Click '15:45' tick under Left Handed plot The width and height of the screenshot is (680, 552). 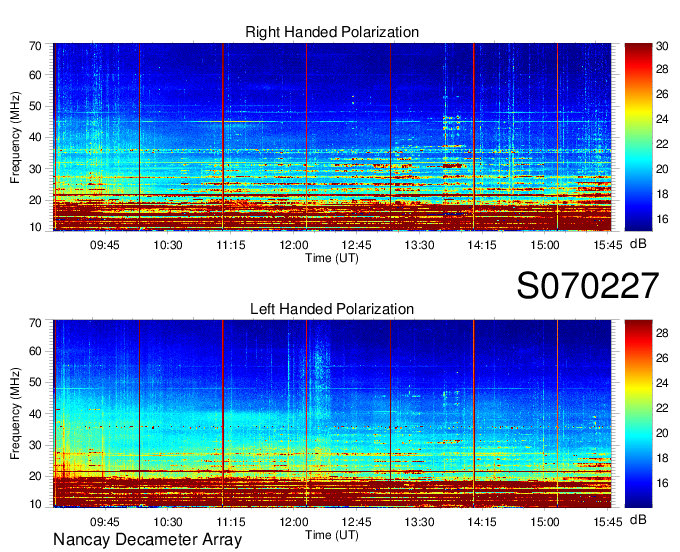coord(608,522)
